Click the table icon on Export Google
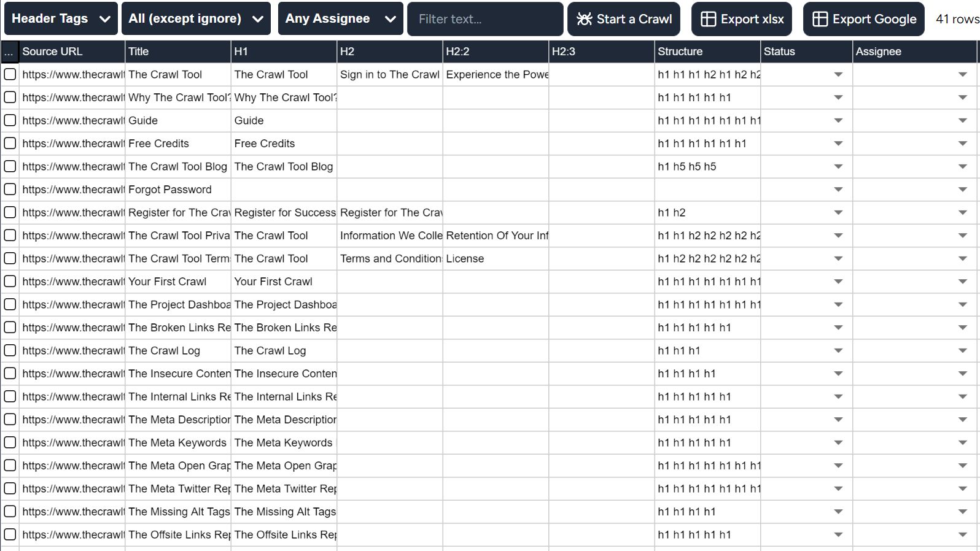This screenshot has height=551, width=980. [x=820, y=19]
